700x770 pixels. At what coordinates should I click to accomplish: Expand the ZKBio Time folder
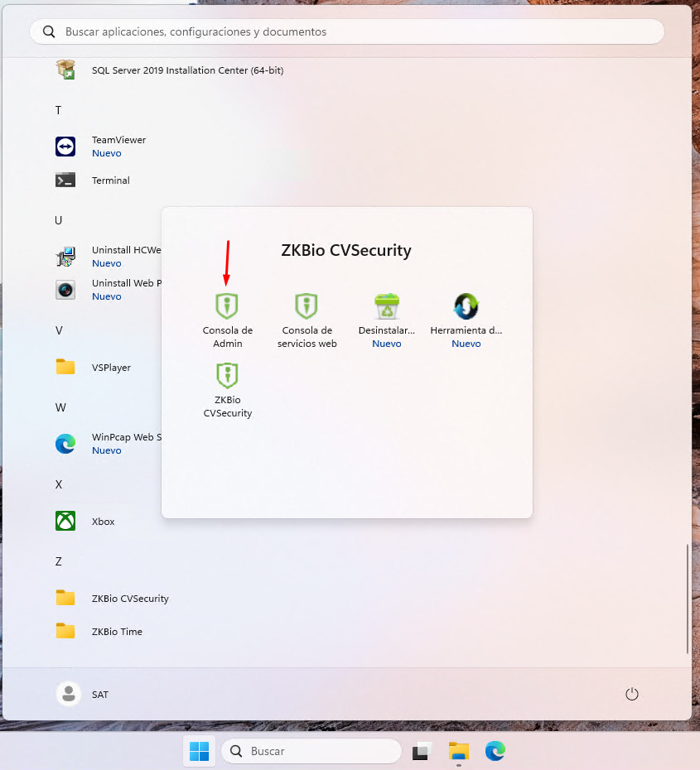pos(65,631)
